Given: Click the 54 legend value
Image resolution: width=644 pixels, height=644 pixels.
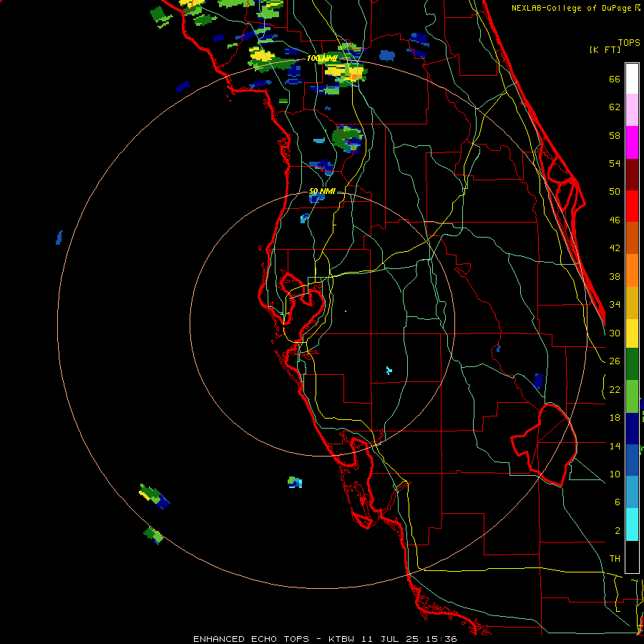Looking at the screenshot, I should (x=615, y=163).
